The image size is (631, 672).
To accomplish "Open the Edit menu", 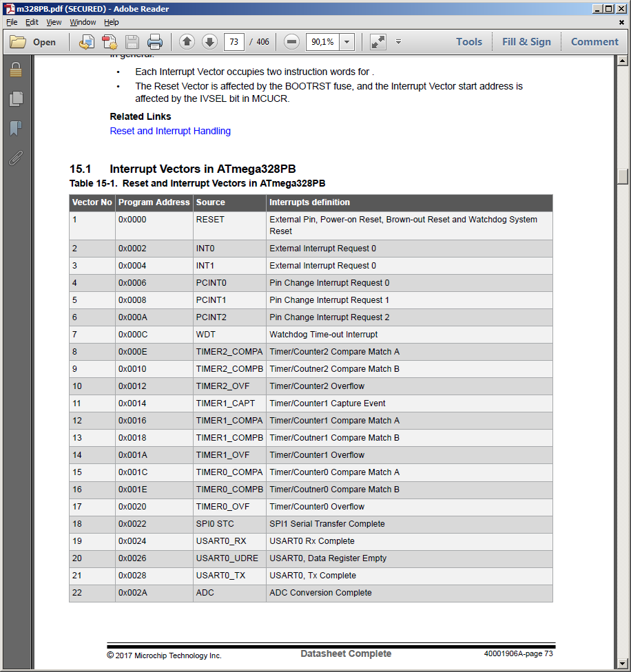I will coord(32,22).
